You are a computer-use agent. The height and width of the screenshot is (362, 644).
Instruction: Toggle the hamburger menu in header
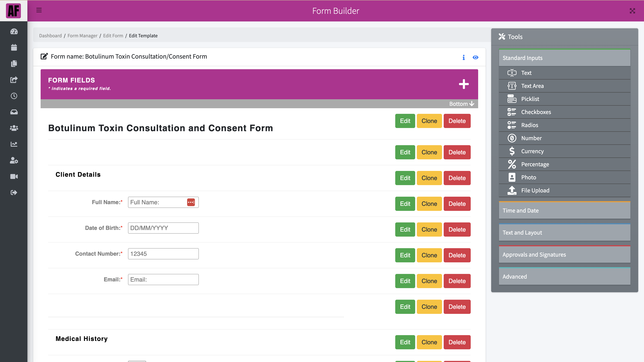(x=39, y=10)
